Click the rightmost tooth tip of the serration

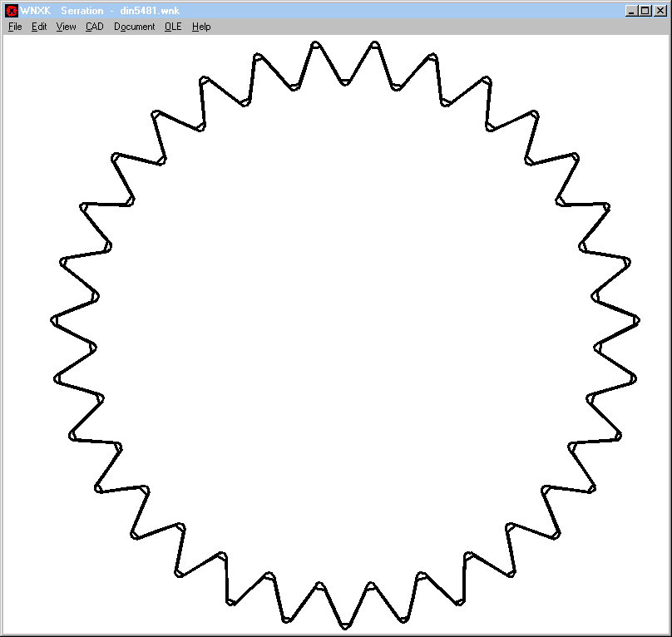tap(636, 320)
